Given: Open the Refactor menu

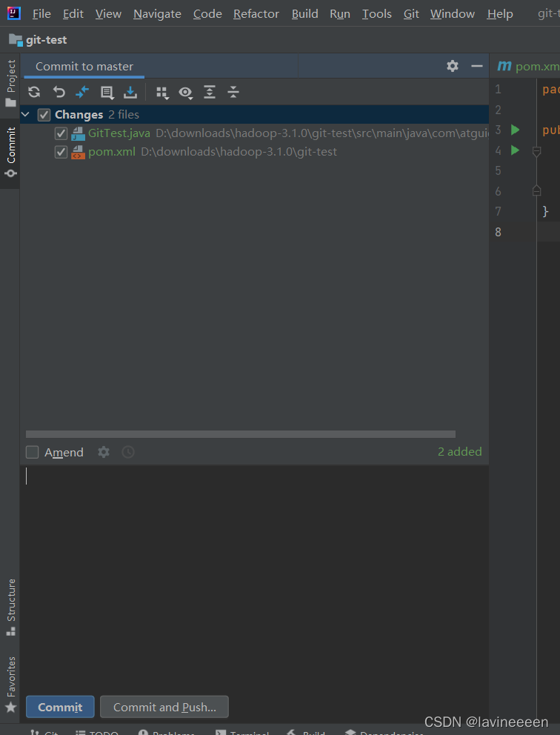Looking at the screenshot, I should pos(256,14).
